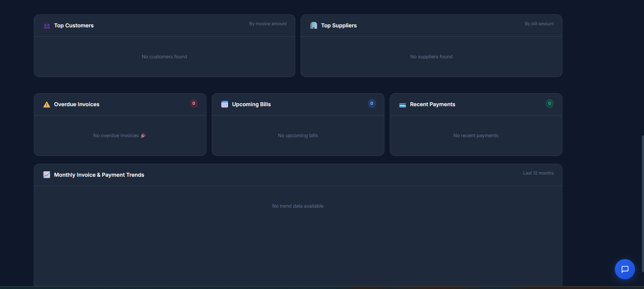Viewport: 644px width, 289px height.
Task: Click the red Overdue Invoices count badge
Action: point(194,104)
